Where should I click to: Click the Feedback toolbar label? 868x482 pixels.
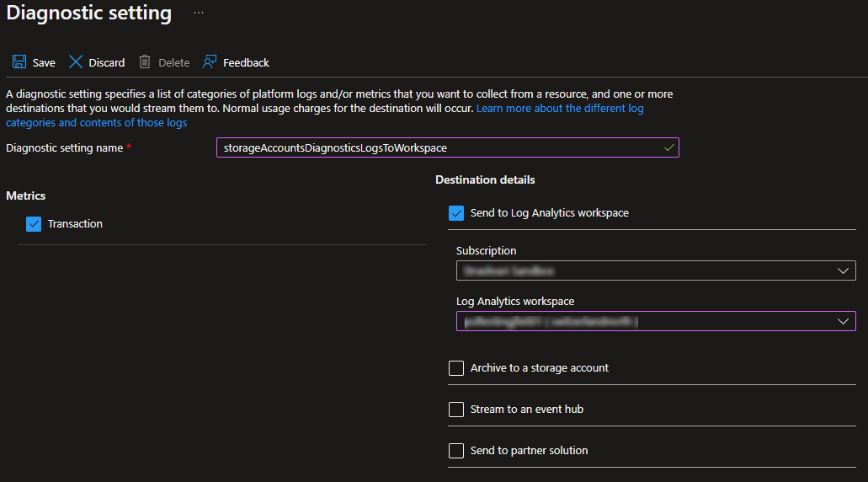coord(246,63)
